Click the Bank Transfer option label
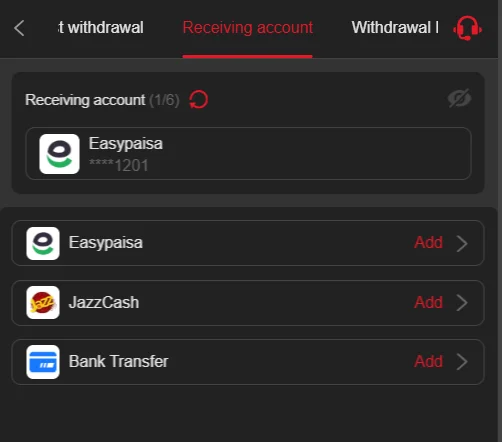 (118, 361)
